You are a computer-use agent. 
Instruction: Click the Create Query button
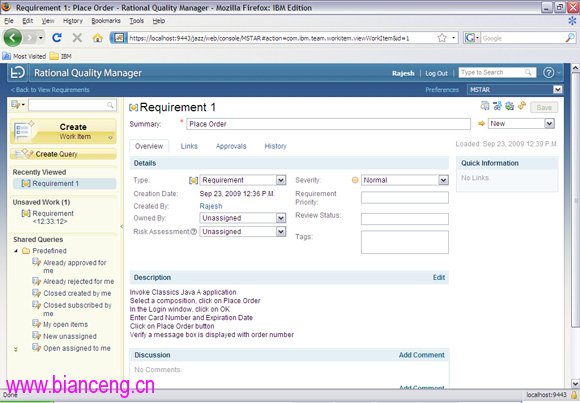point(63,154)
